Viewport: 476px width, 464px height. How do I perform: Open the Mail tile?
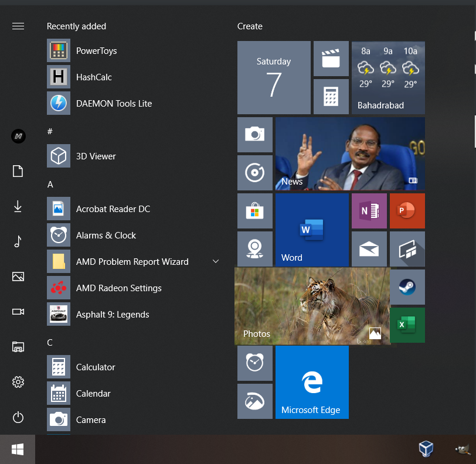369,248
